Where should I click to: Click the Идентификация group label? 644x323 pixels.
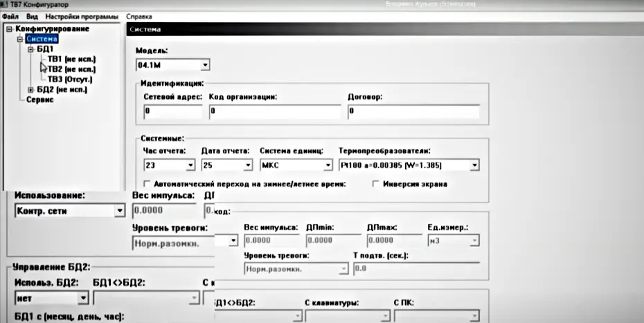pyautogui.click(x=172, y=83)
